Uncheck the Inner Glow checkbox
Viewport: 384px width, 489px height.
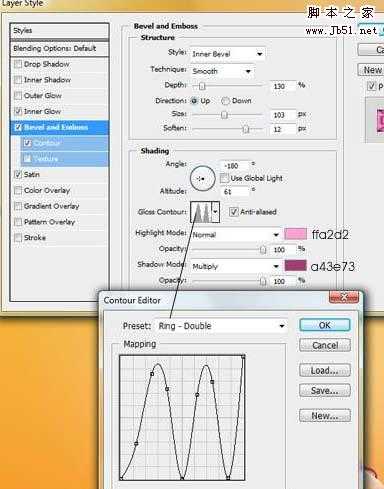point(18,111)
